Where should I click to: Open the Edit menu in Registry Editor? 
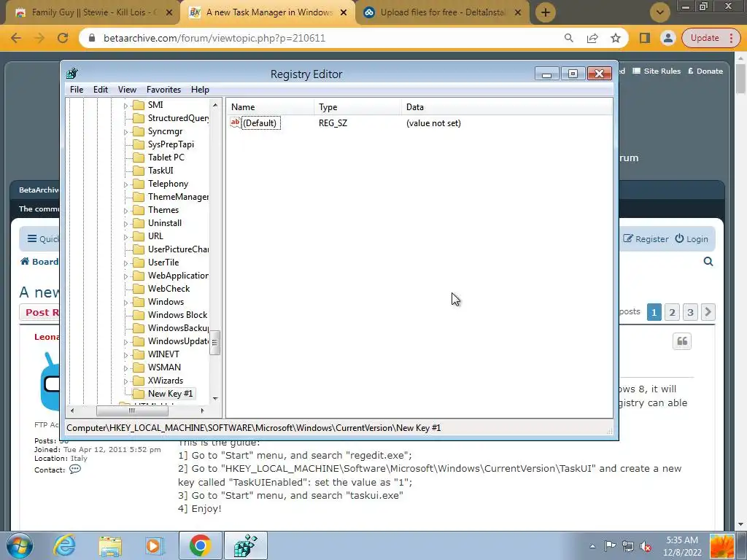tap(101, 90)
